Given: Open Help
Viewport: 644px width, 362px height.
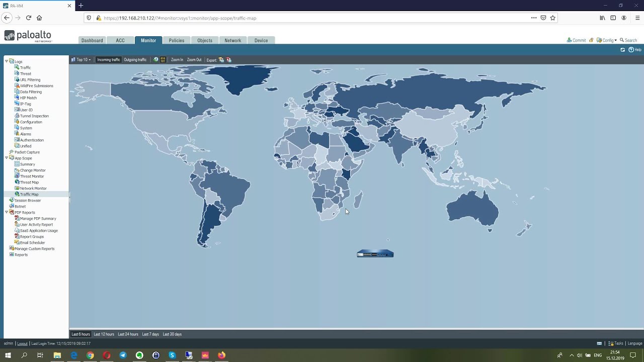Looking at the screenshot, I should point(635,50).
